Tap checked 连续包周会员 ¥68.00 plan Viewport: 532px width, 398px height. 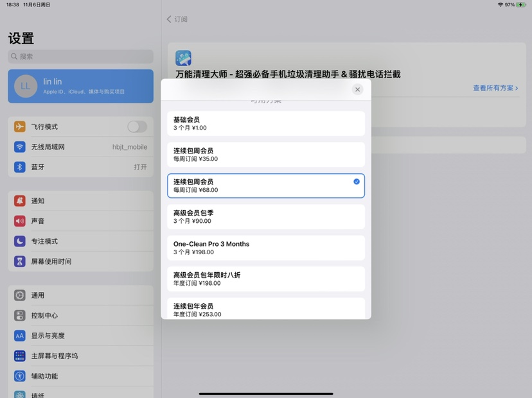[x=265, y=186]
